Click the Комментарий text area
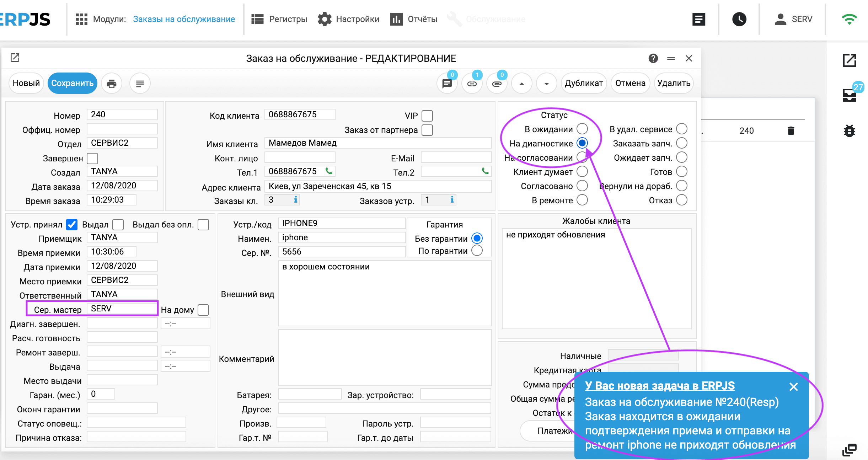 (385, 358)
